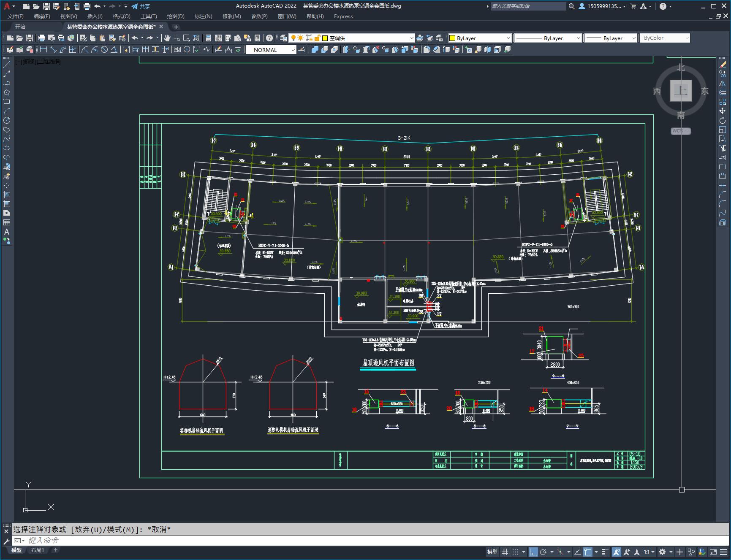The width and height of the screenshot is (731, 560).
Task: Click the Cut icon in standard toolbar
Action: click(83, 38)
